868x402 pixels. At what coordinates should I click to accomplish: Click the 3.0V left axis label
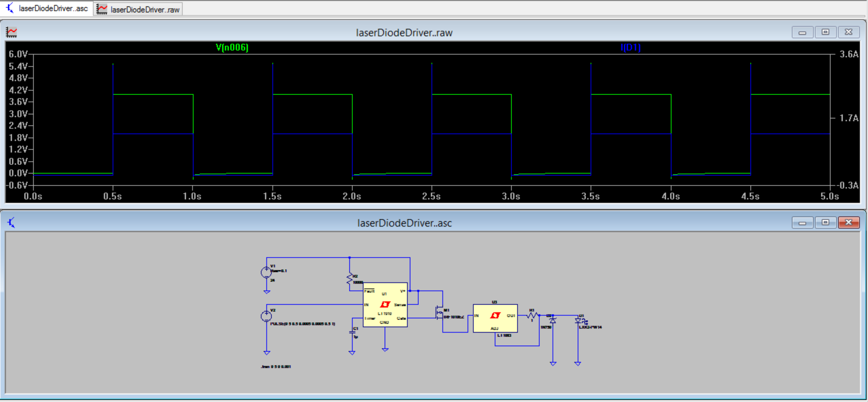18,114
